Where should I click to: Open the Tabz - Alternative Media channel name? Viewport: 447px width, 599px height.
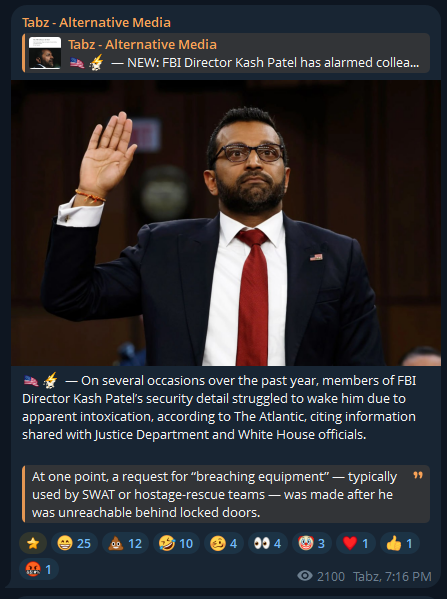click(x=96, y=23)
